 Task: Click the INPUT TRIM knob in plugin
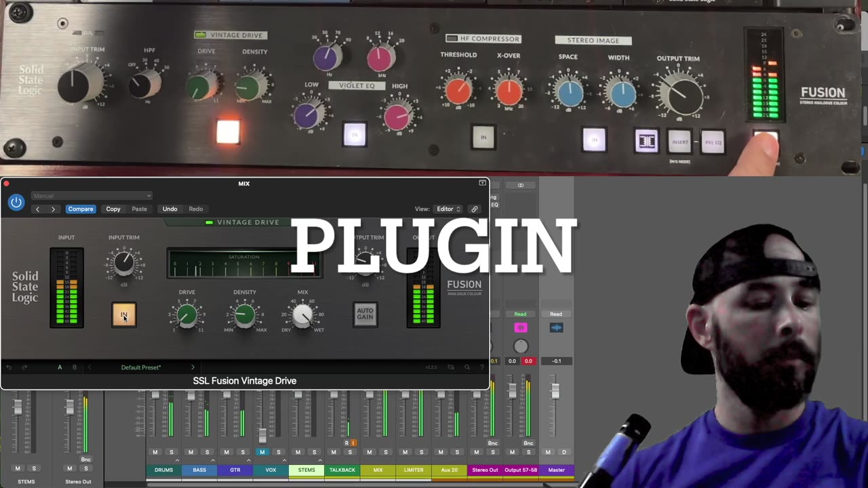pyautogui.click(x=124, y=262)
